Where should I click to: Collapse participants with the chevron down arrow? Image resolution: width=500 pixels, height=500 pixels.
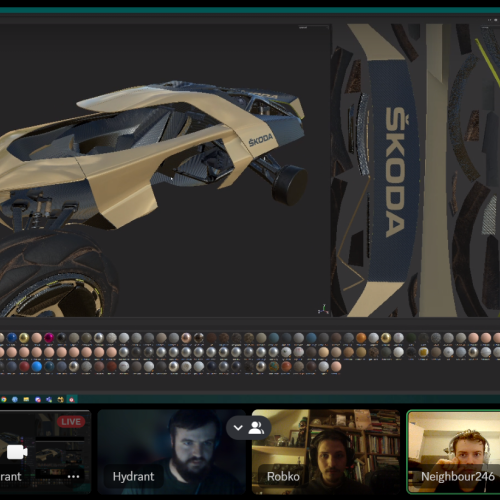[238, 428]
